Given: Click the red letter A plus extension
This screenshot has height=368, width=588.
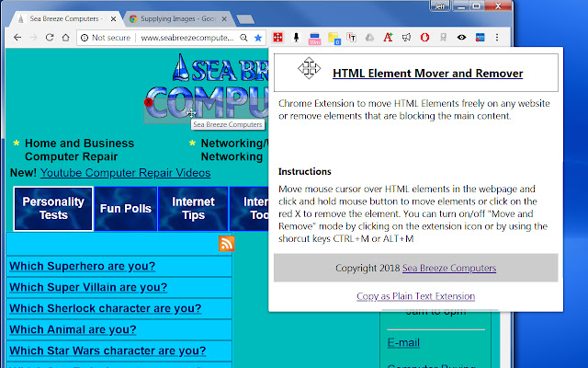Looking at the screenshot, I should tap(388, 37).
